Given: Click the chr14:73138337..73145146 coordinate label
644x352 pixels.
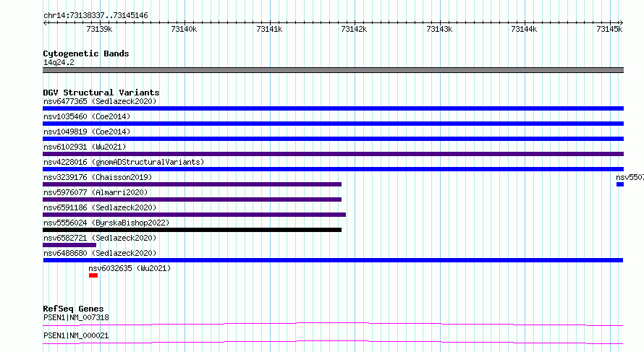Looking at the screenshot, I should pos(96,16).
